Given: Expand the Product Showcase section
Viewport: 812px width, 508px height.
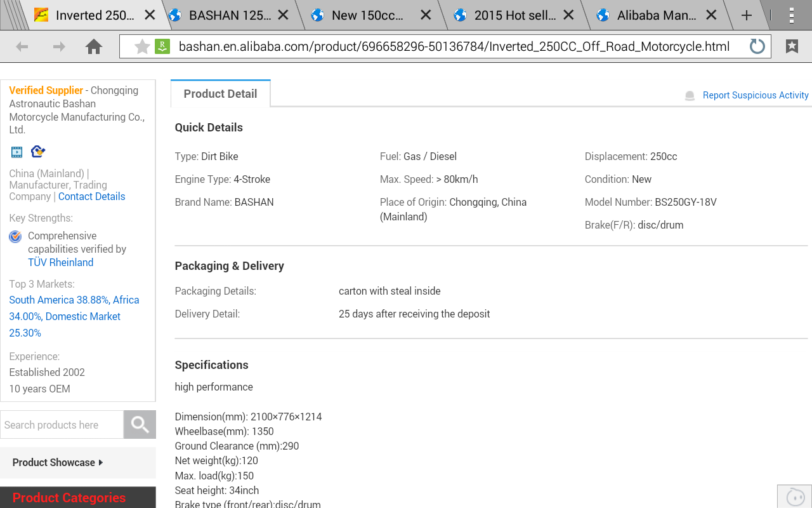Looking at the screenshot, I should click(58, 462).
